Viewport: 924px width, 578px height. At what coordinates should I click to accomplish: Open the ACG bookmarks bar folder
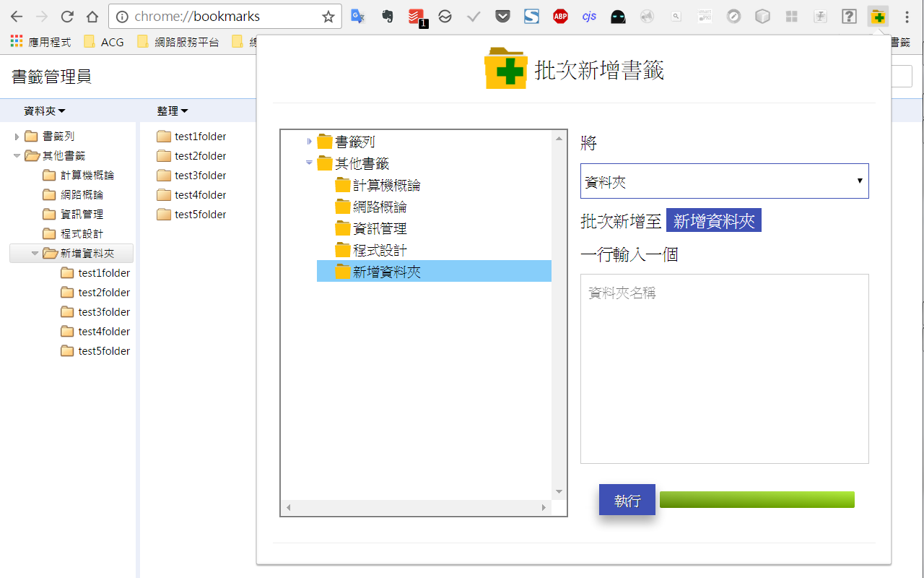pos(104,42)
